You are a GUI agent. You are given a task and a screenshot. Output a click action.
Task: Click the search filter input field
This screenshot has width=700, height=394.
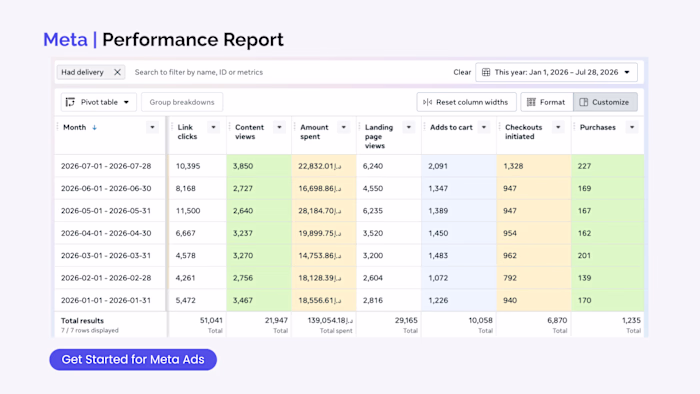pos(199,72)
